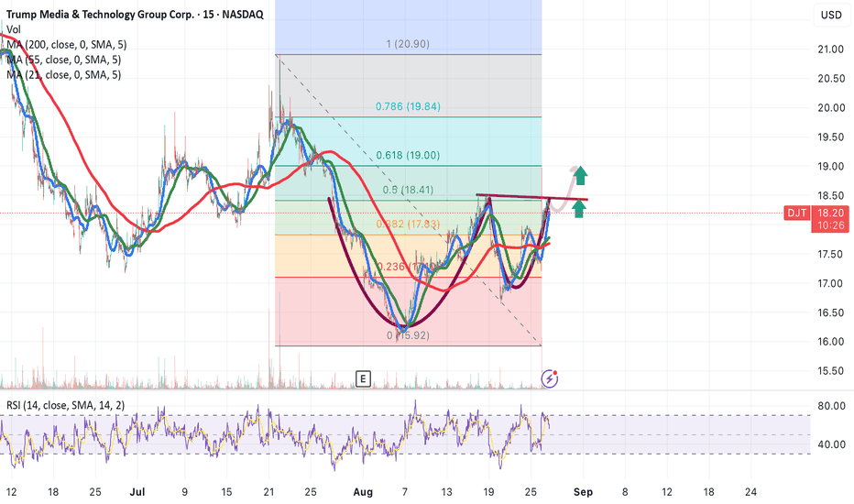Click the 0 (15.92) Fibonacci label
The width and height of the screenshot is (854, 504).
[x=408, y=335]
